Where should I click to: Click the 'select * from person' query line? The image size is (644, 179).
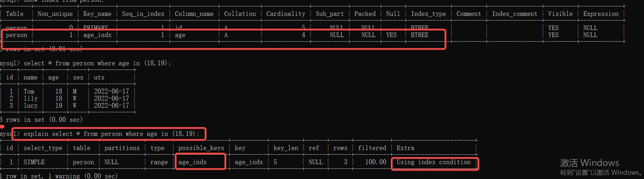pyautogui.click(x=97, y=63)
